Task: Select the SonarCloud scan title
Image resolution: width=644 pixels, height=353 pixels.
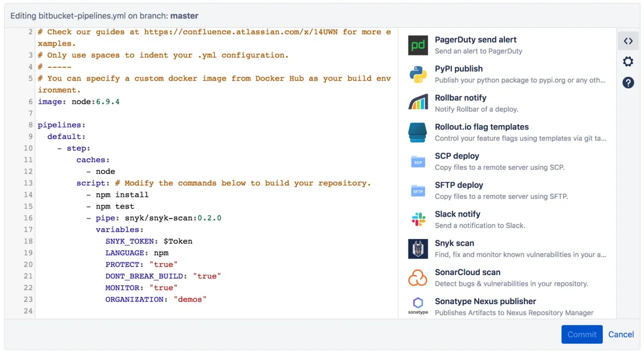Action: click(467, 272)
